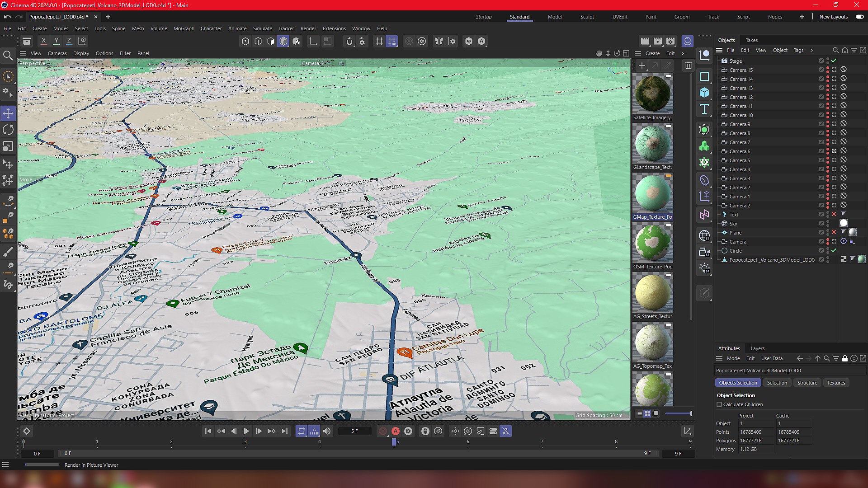Click timeline preview range bar
This screenshot has width=868, height=488.
point(357,453)
